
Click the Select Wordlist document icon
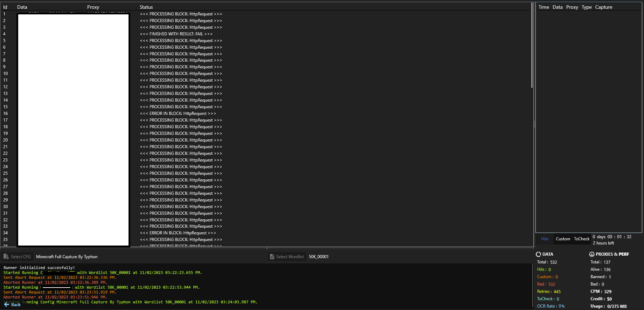tap(272, 257)
